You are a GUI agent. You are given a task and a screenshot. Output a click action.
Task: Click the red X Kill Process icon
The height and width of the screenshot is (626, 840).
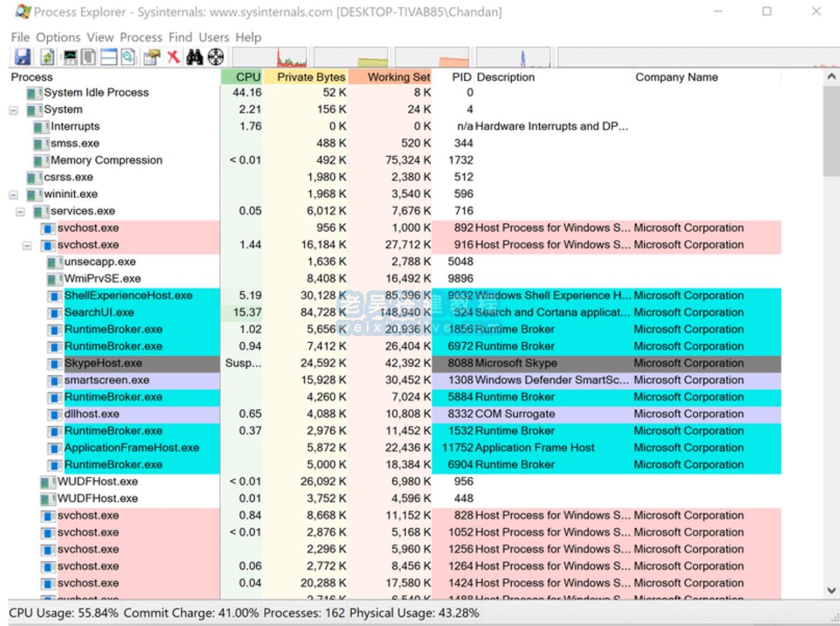click(174, 57)
